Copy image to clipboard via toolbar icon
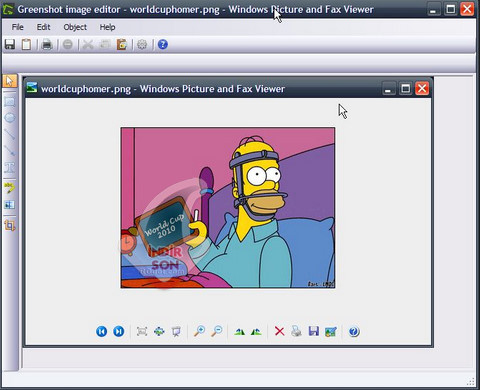The image size is (480, 390). coord(26,44)
